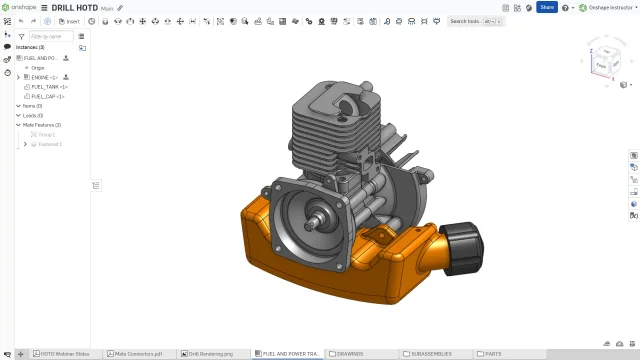The width and height of the screenshot is (640, 360).
Task: Toggle the instance list collapse handle
Action: (96, 186)
